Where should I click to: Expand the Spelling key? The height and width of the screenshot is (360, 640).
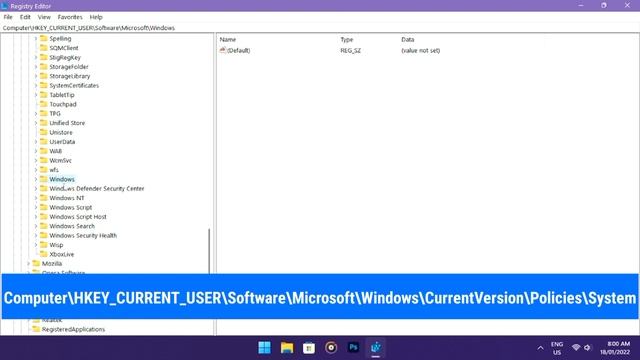pos(36,38)
